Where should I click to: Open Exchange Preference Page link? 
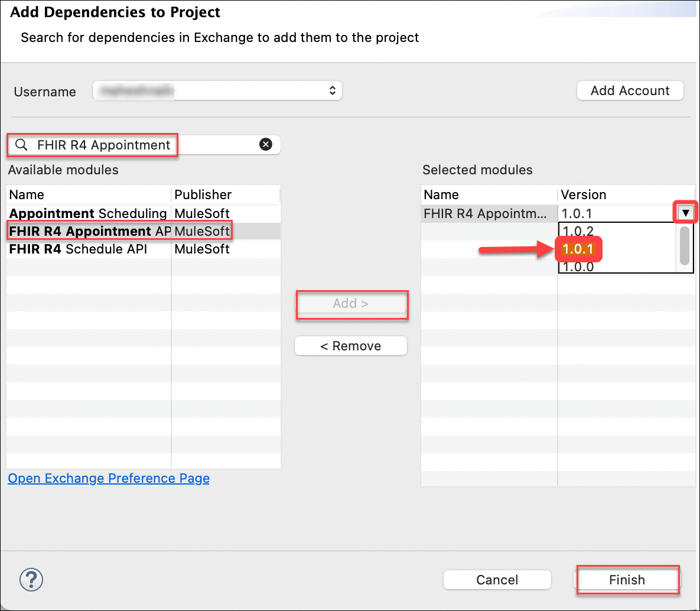(x=109, y=479)
